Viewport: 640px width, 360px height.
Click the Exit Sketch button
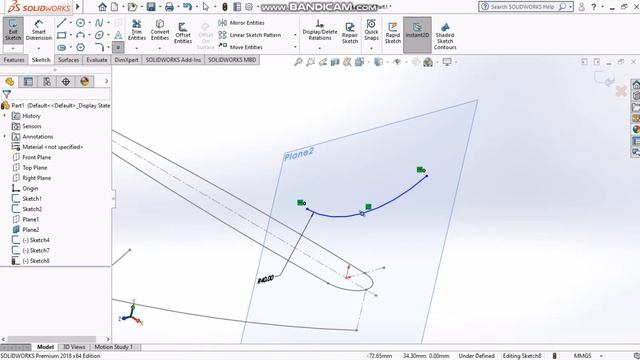click(x=13, y=30)
